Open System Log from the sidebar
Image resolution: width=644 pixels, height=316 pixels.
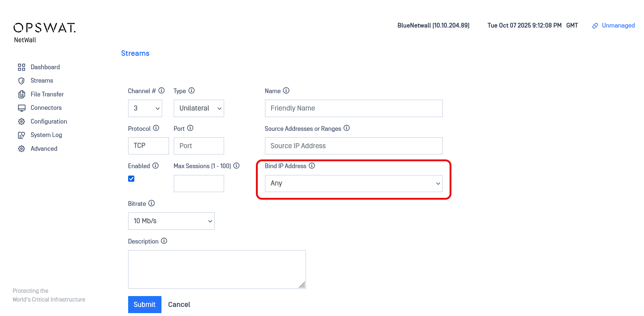point(46,135)
